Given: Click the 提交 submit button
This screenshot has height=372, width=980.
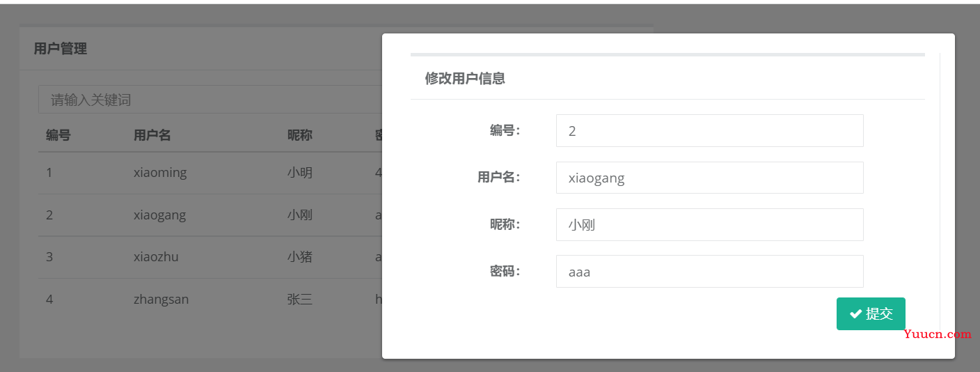Looking at the screenshot, I should (x=871, y=313).
